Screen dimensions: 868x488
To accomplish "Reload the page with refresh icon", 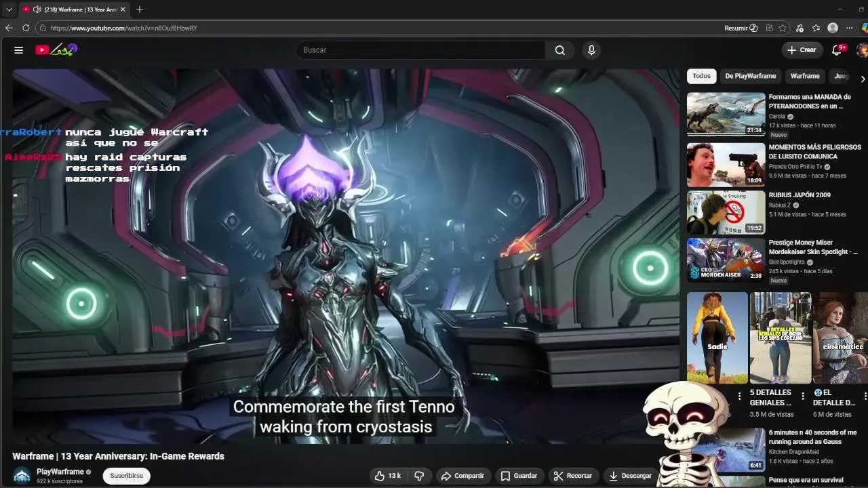I will click(x=26, y=28).
